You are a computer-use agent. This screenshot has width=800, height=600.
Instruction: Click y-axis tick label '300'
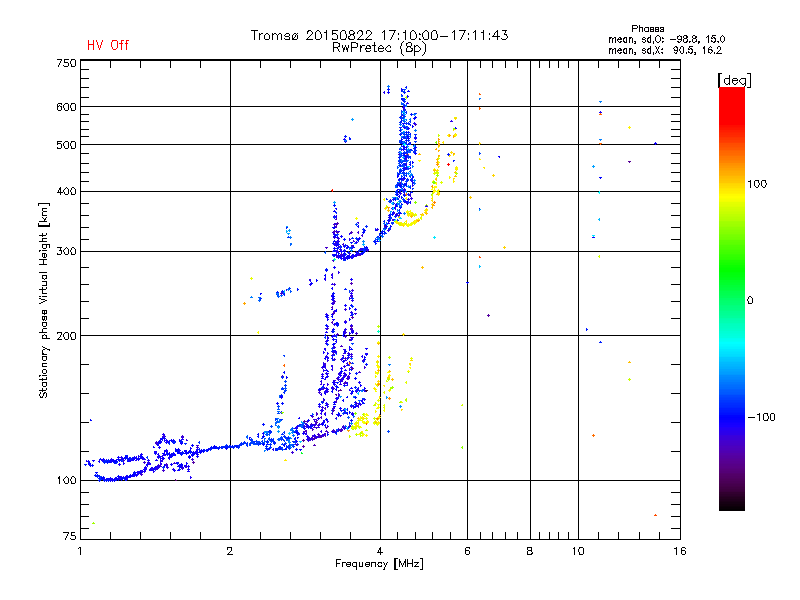pos(66,251)
